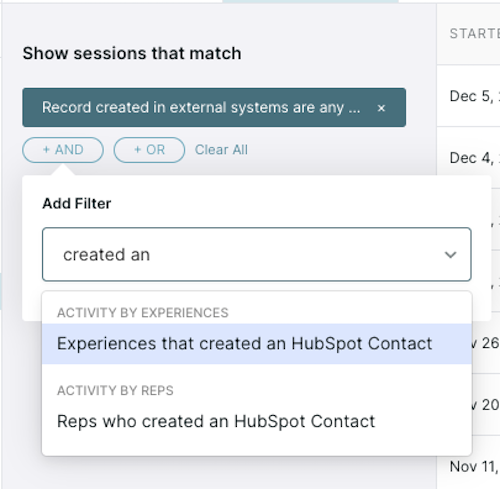Screen dimensions: 500x489
Task: Open the Dec 4 session row
Action: coord(475,158)
